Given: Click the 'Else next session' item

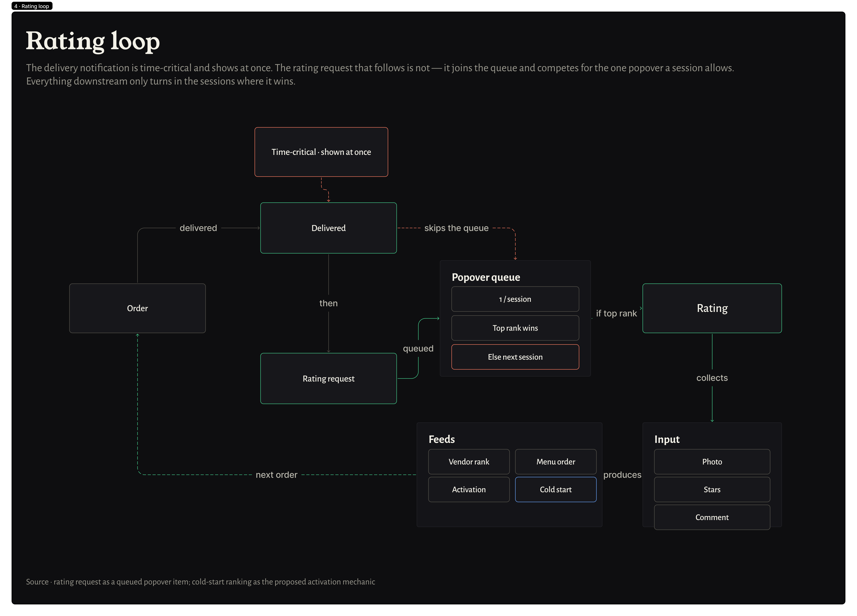Looking at the screenshot, I should [515, 357].
